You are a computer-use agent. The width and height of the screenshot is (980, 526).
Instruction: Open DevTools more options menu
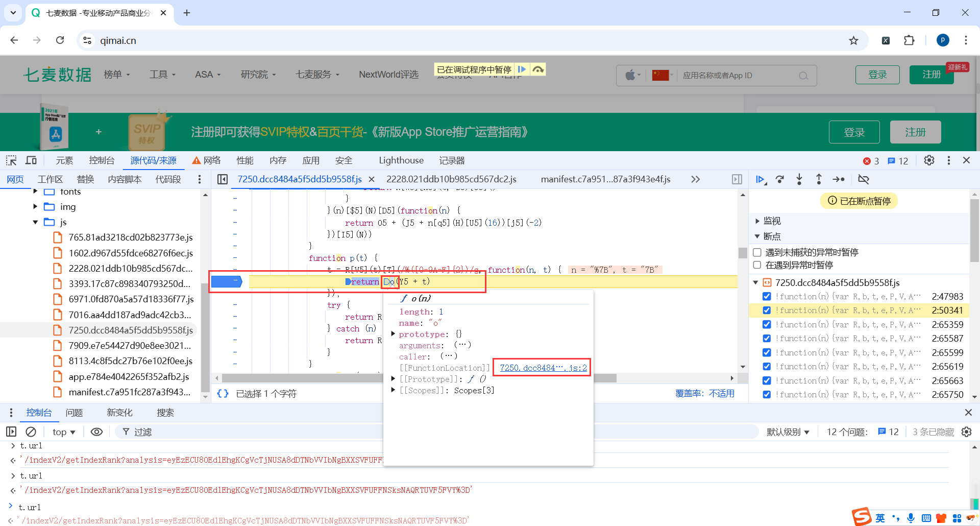pos(949,160)
